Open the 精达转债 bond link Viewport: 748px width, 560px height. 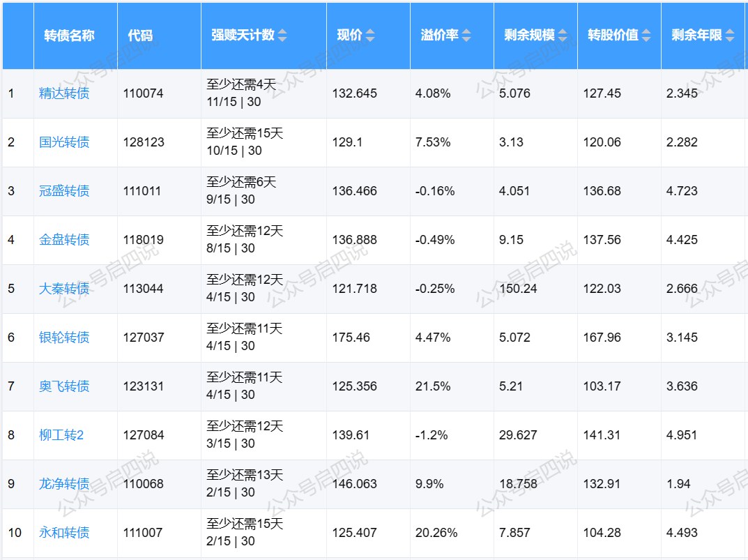64,93
